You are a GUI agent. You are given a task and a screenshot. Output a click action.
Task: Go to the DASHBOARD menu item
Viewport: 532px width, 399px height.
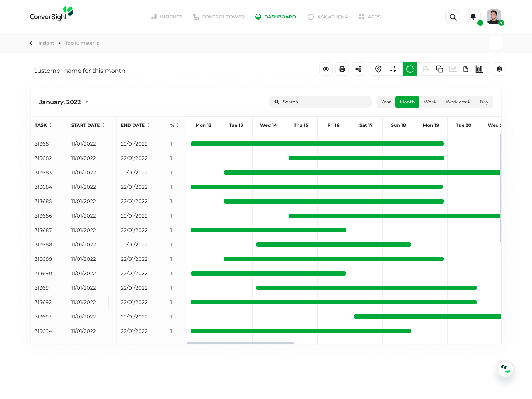(276, 17)
